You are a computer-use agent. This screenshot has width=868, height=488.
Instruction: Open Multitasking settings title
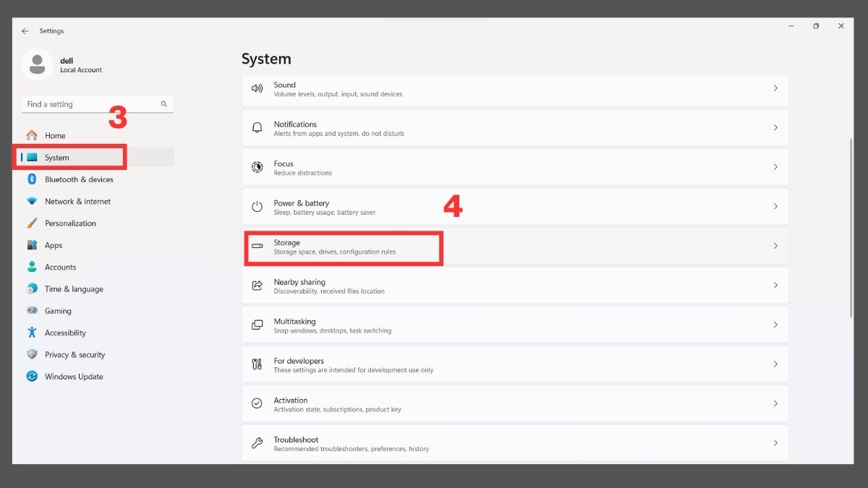(294, 322)
